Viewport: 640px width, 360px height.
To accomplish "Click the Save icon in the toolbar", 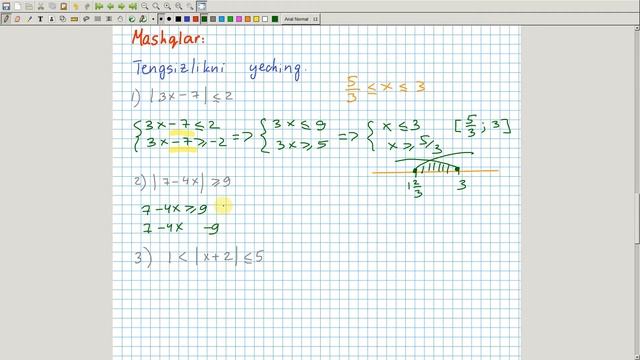I will point(6,7).
